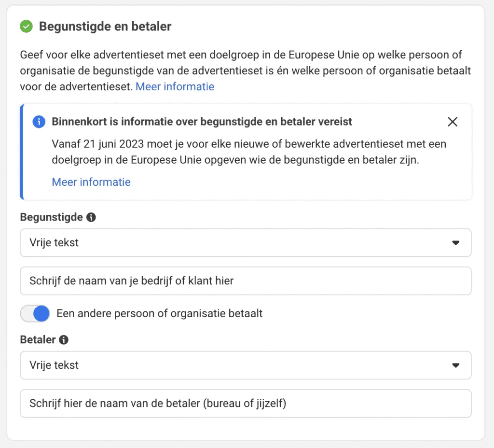Click the 'Begunstigde en betaler' section heading
Viewport: 494px width, 448px height.
[x=105, y=27]
